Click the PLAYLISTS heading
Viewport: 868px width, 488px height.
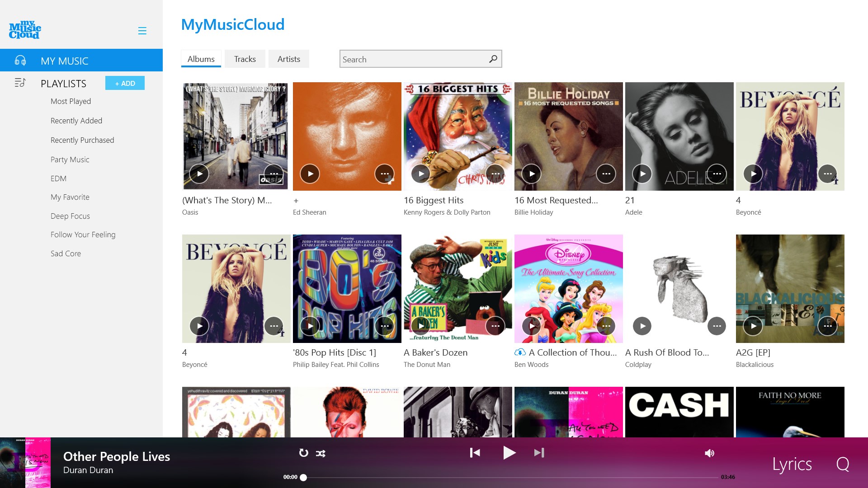(x=63, y=84)
